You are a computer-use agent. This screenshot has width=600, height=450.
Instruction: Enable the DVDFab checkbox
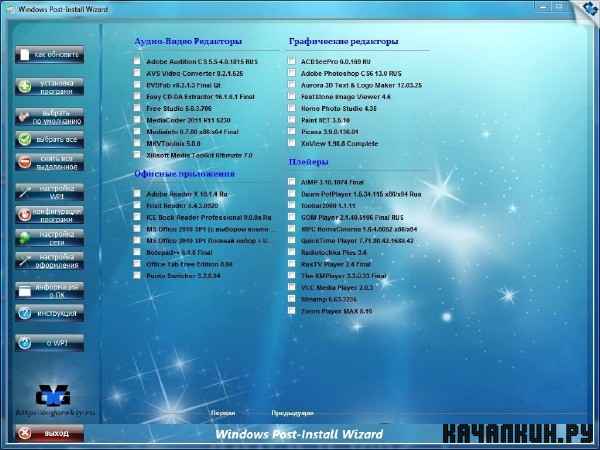pos(137,85)
